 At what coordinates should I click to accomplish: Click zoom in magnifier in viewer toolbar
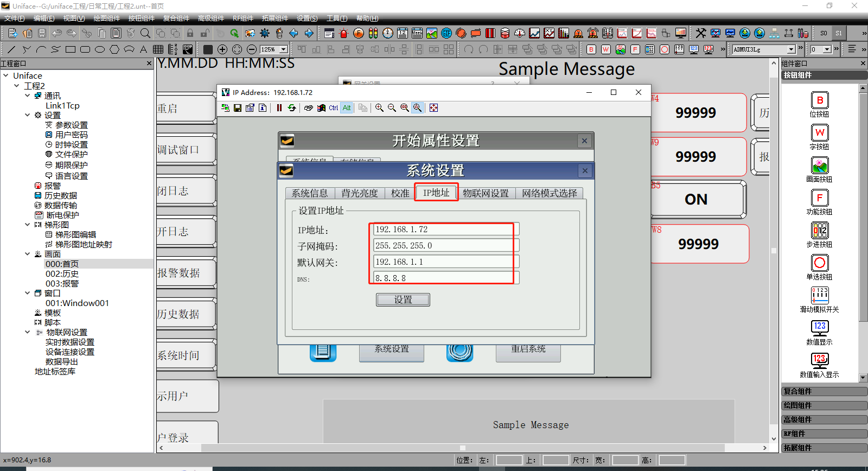379,108
